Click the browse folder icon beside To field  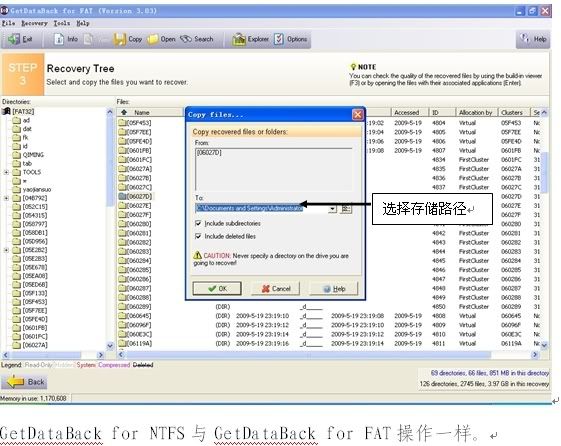tap(346, 209)
